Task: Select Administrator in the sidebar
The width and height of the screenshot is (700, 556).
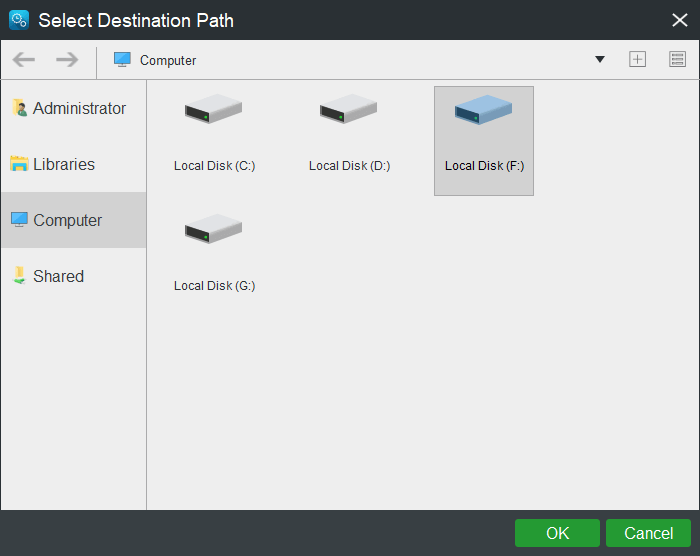Action: (x=74, y=108)
